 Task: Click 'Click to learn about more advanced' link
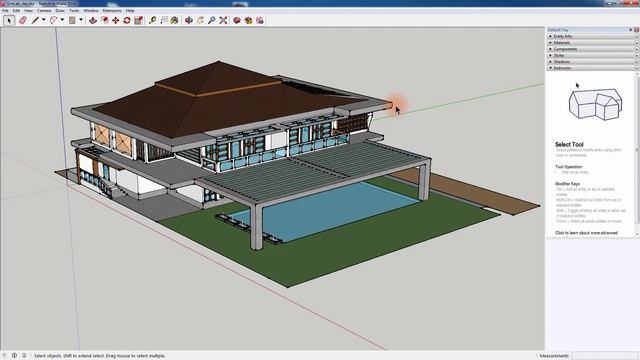[586, 233]
